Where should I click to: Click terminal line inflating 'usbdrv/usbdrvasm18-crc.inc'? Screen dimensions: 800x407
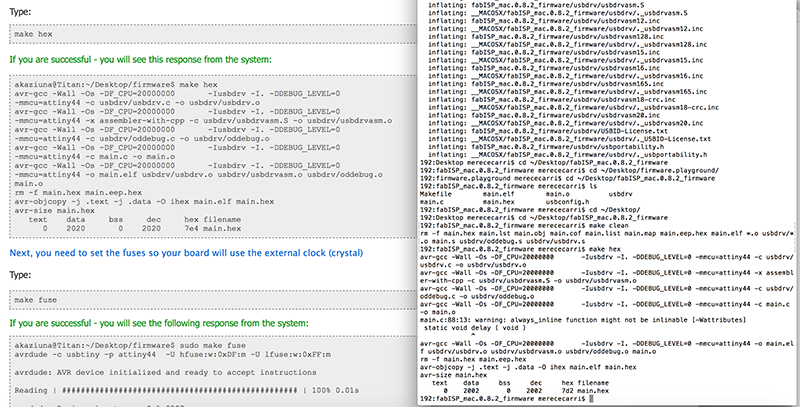(552, 100)
